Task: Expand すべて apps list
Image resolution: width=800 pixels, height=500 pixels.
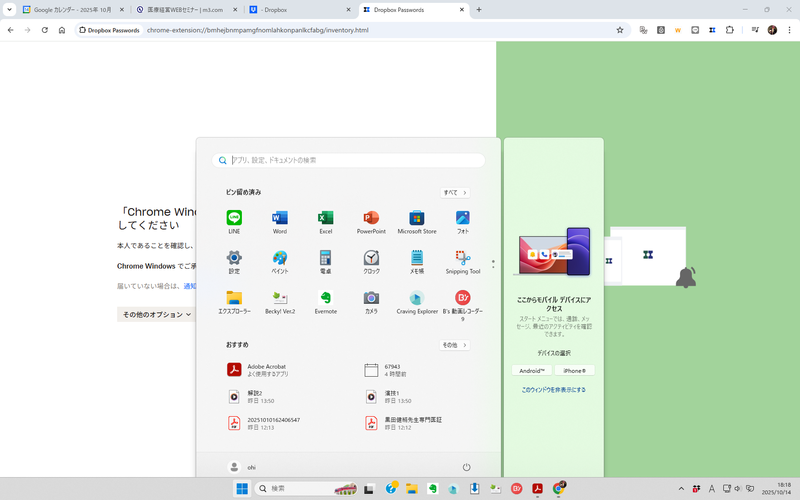Action: click(455, 192)
